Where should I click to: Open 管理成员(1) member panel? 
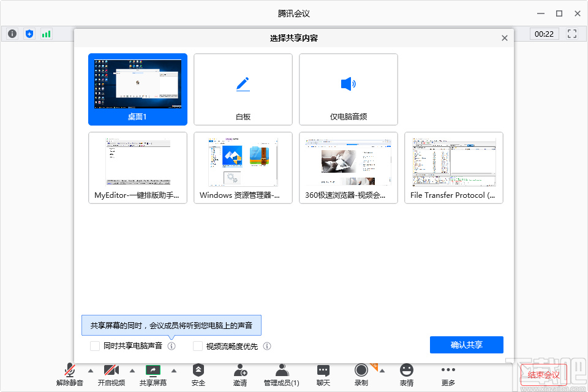pyautogui.click(x=282, y=375)
